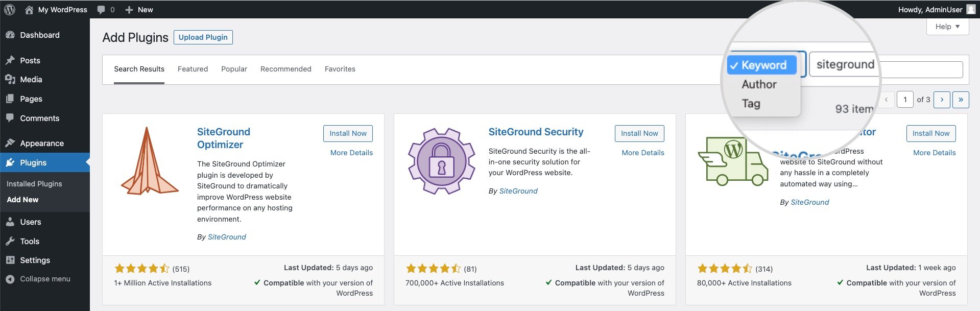
Task: Click SiteGround author link under Security
Action: coord(518,191)
